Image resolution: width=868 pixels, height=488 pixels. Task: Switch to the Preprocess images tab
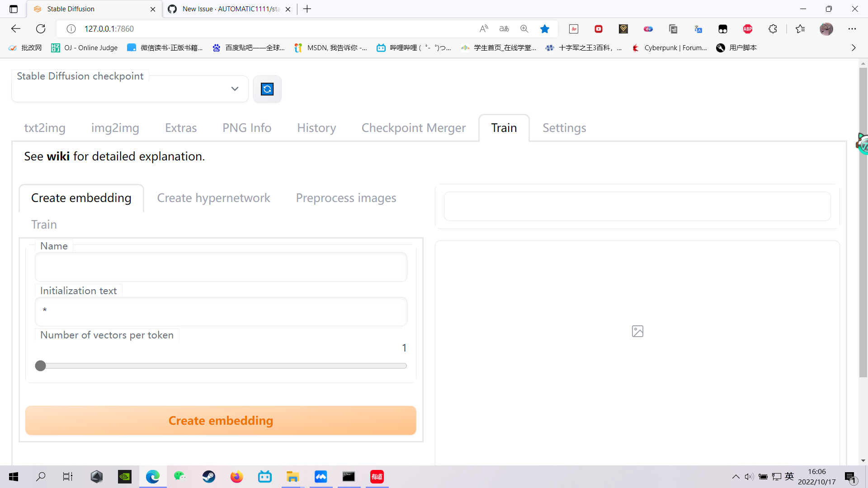(346, 197)
